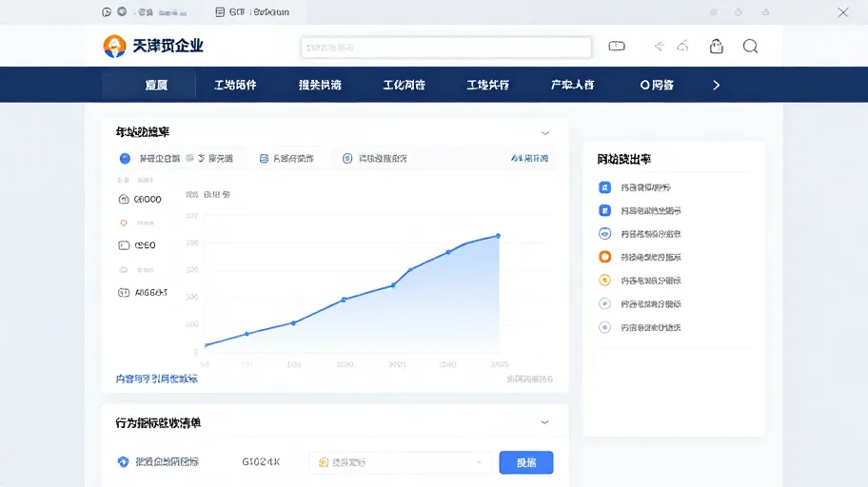Click the small grey icon in first filter

click(x=190, y=158)
